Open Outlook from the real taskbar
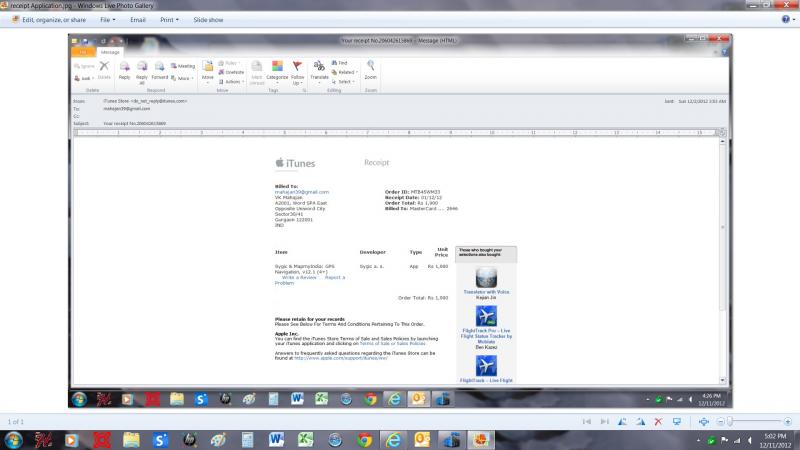800x450 pixels. (422, 440)
